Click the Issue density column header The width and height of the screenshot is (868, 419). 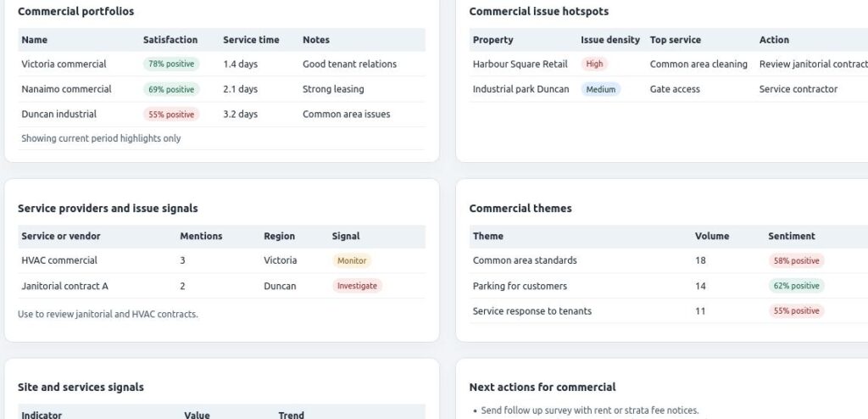tap(610, 40)
